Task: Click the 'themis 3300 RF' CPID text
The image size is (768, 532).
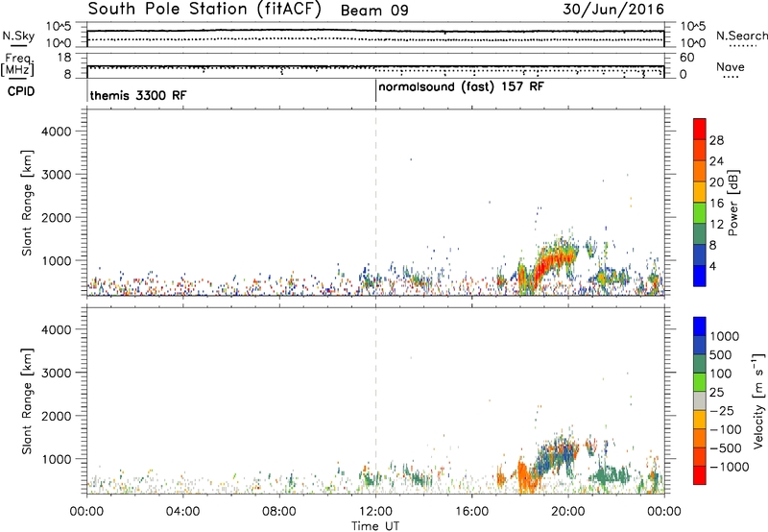Action: coord(138,95)
